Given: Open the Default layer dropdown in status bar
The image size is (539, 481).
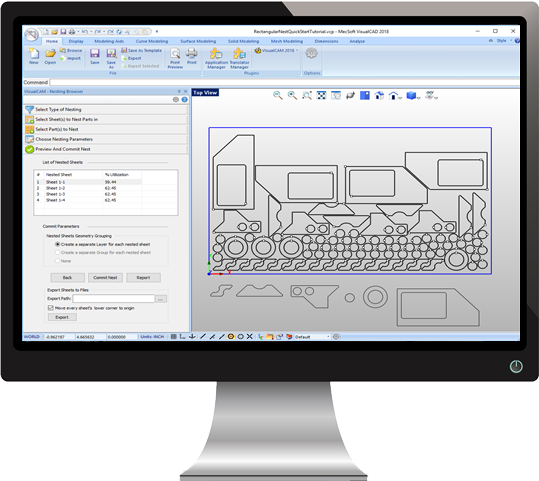Looking at the screenshot, I should (x=312, y=337).
